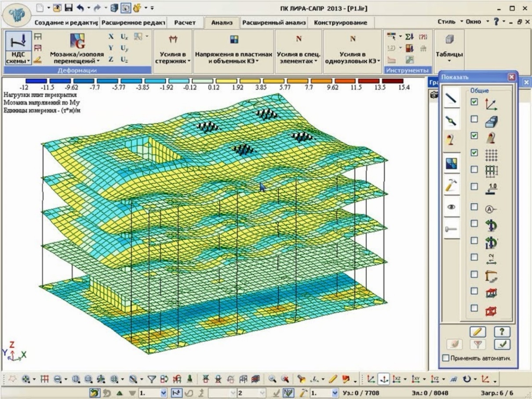
Task: Expand Усилия в спец. элементах dropdown
Action: pos(316,62)
